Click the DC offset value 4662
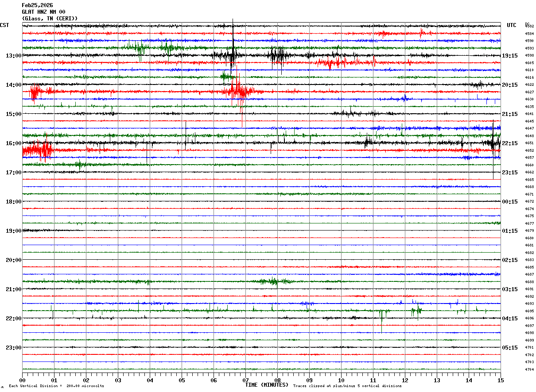This screenshot has height=392, width=536. tap(529, 173)
